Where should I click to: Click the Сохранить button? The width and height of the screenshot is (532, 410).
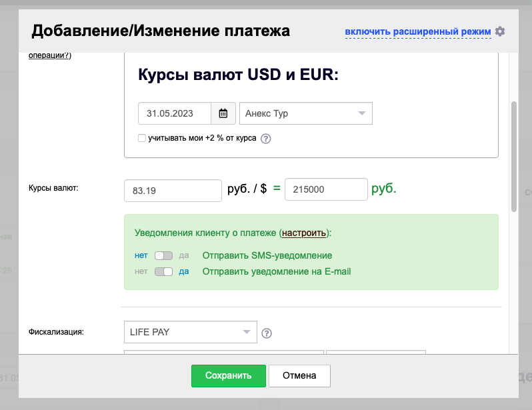pyautogui.click(x=229, y=376)
